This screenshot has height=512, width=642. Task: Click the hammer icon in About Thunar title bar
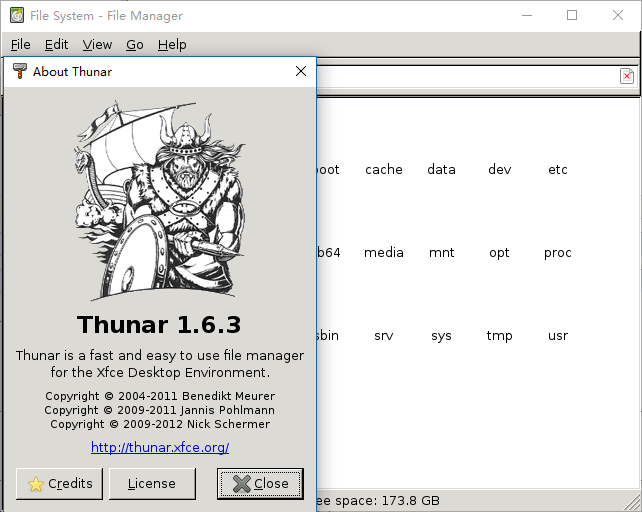pyautogui.click(x=19, y=71)
